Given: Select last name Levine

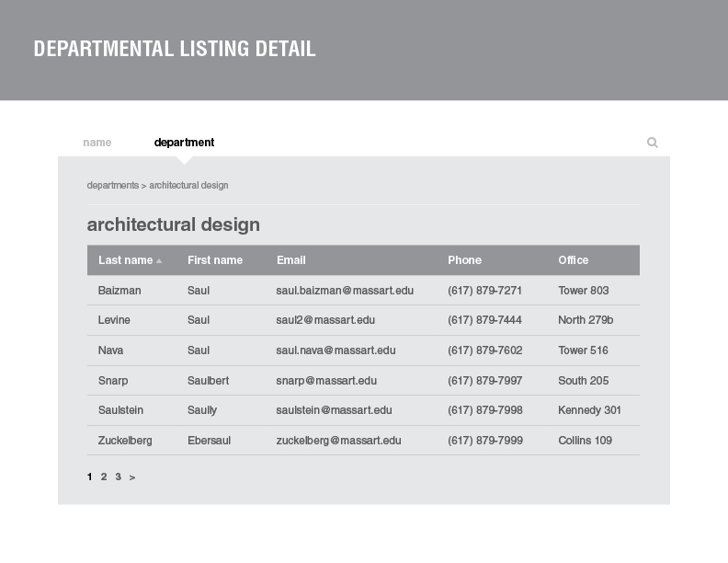Looking at the screenshot, I should [x=114, y=320].
